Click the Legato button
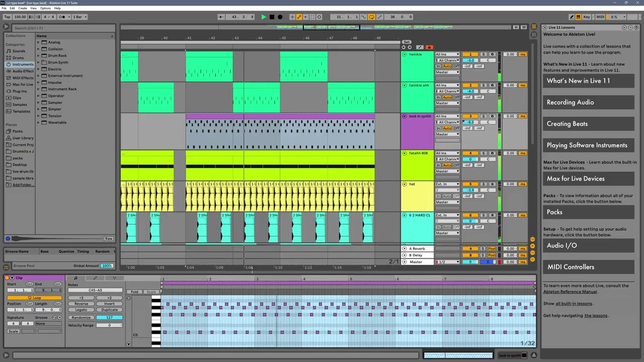Viewport: 644px width, 362px height. pyautogui.click(x=81, y=310)
